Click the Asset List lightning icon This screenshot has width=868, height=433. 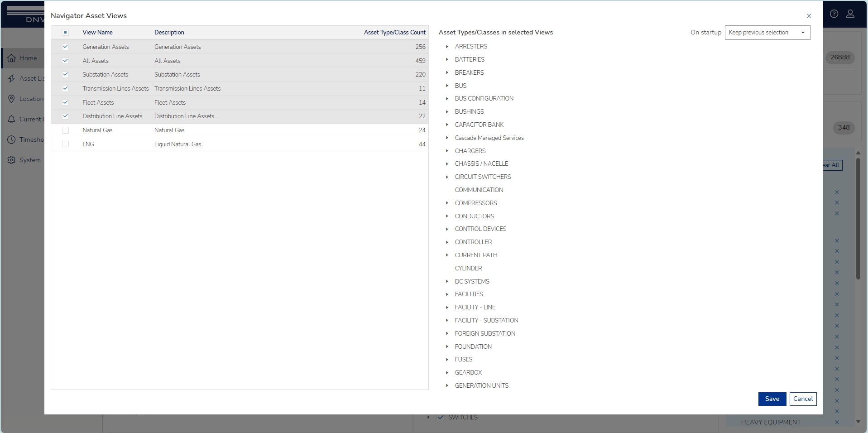pyautogui.click(x=12, y=78)
